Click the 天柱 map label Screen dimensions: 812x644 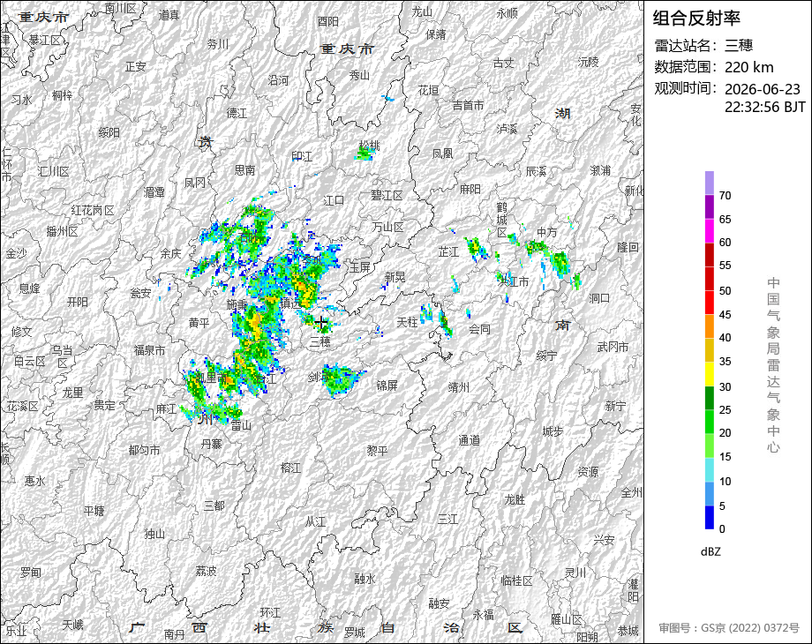(x=407, y=322)
